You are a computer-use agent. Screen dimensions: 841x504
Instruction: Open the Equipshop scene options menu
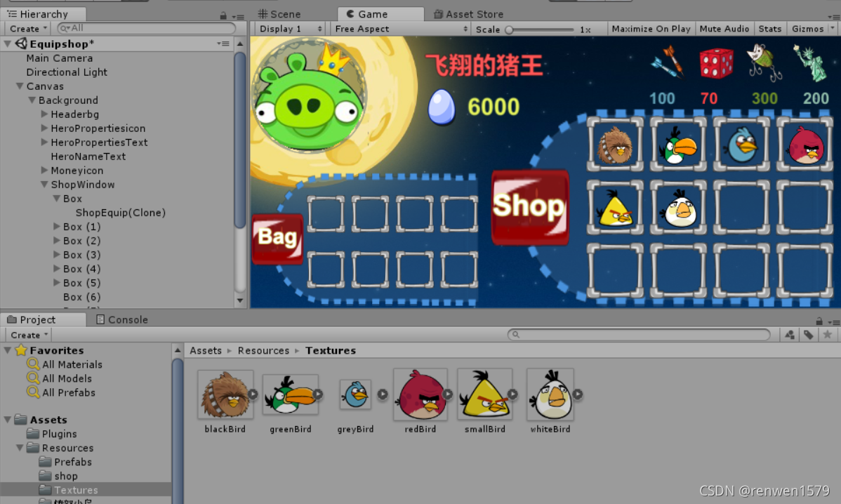[x=223, y=44]
